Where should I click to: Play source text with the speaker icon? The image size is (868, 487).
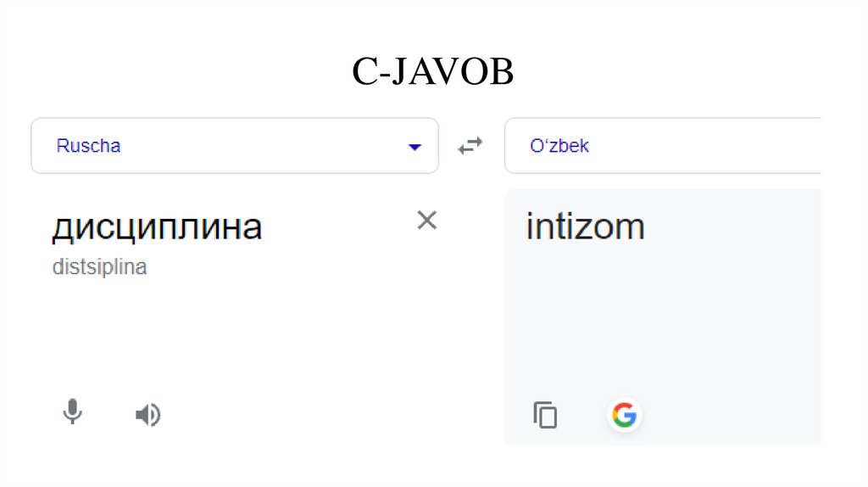(x=147, y=415)
